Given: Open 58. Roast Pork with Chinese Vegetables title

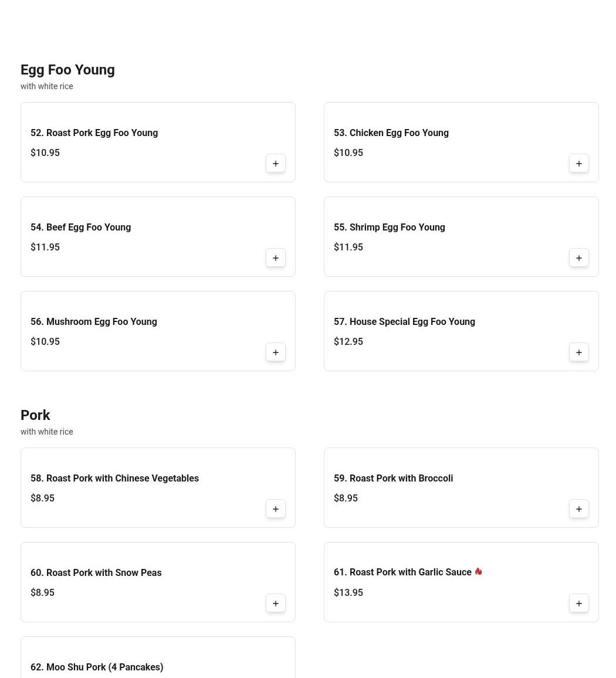Looking at the screenshot, I should pos(114,479).
